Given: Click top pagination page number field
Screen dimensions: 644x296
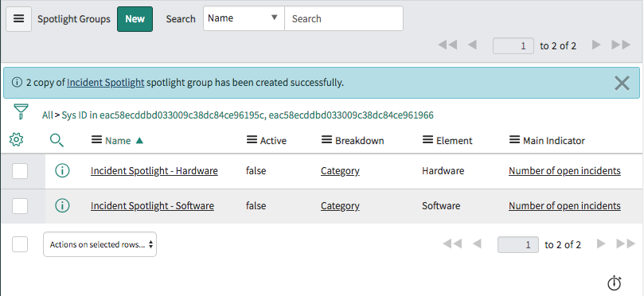Looking at the screenshot, I should (513, 46).
